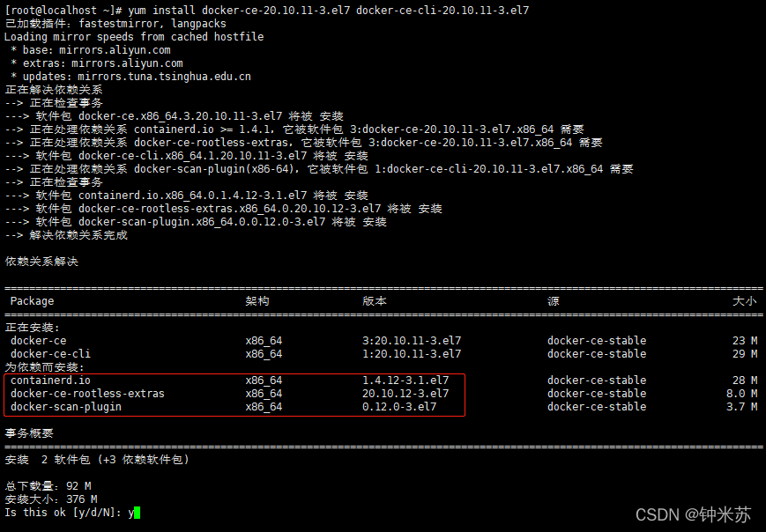This screenshot has width=766, height=532.
Task: Click the 总下载量：92 M line
Action: coord(48,486)
